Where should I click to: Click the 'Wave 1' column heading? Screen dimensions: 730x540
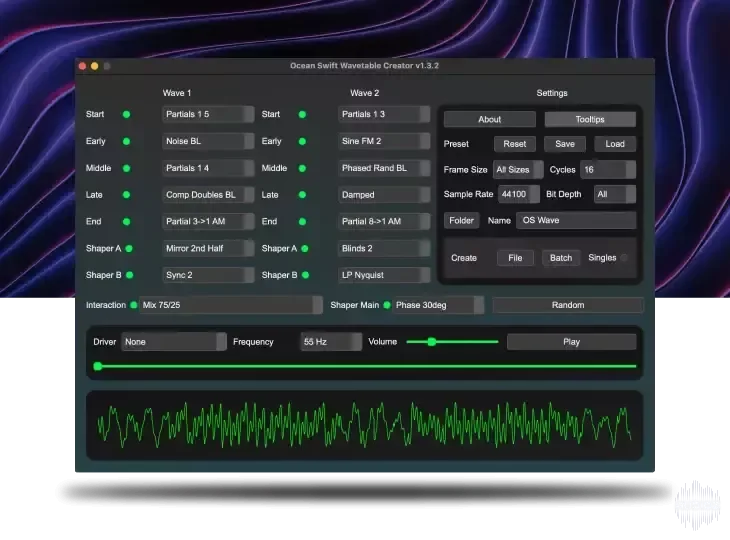click(x=177, y=93)
